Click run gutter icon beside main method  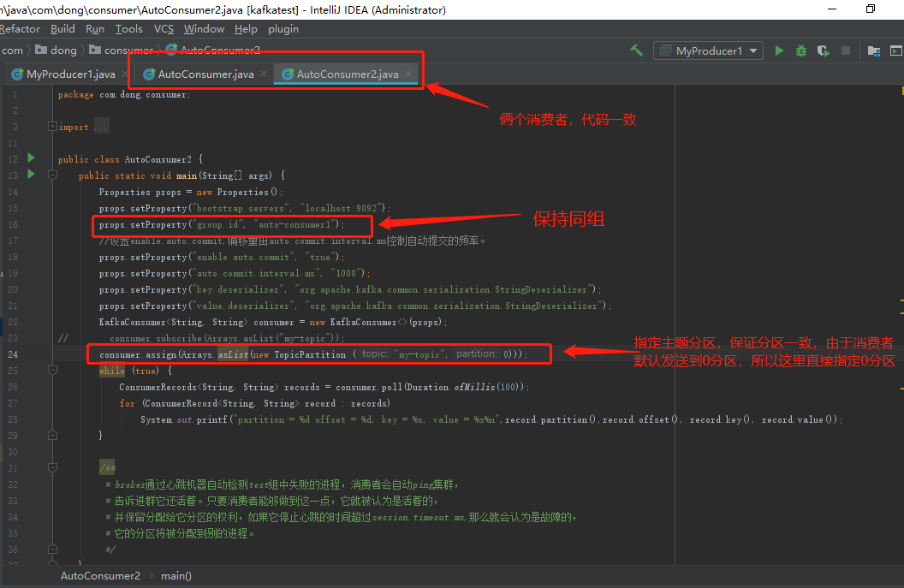(x=31, y=174)
